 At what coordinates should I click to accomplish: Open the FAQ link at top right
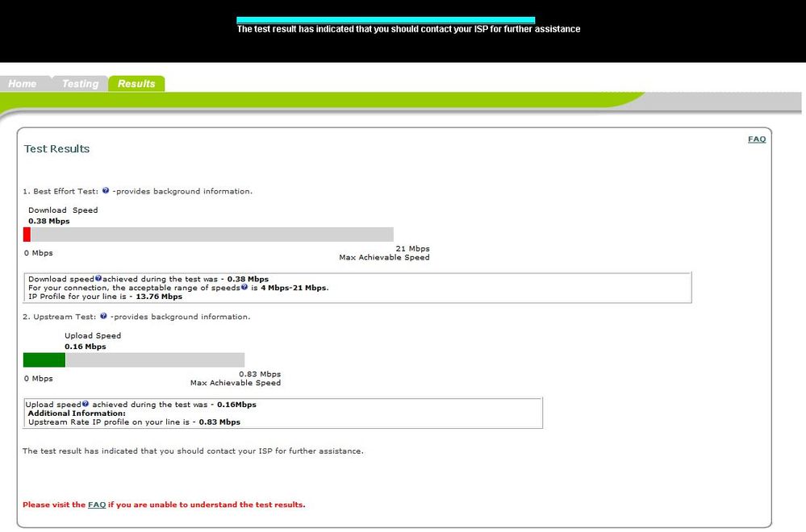click(756, 139)
